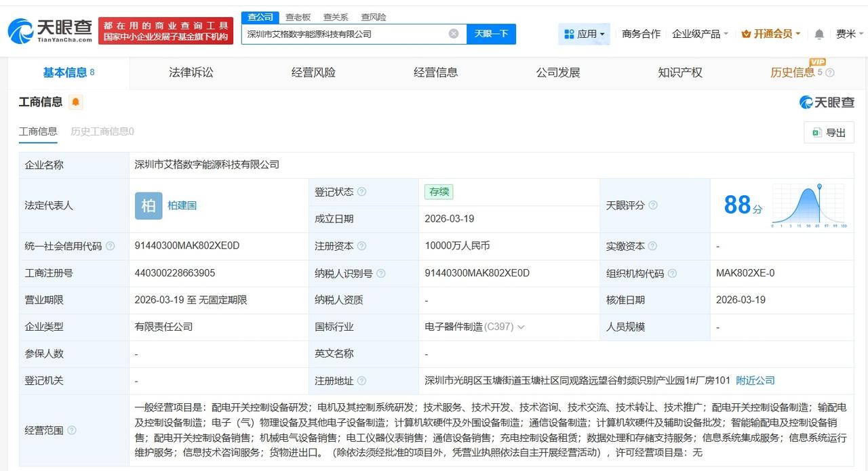868x471 pixels.
Task: Expand the 企业级产品 dropdown
Action: (698, 33)
